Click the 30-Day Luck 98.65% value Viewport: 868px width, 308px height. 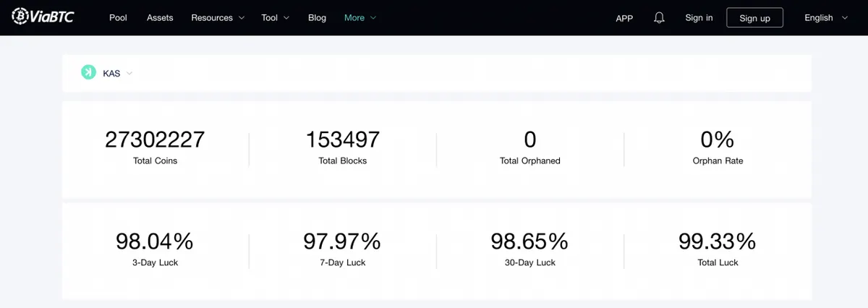pyautogui.click(x=529, y=241)
